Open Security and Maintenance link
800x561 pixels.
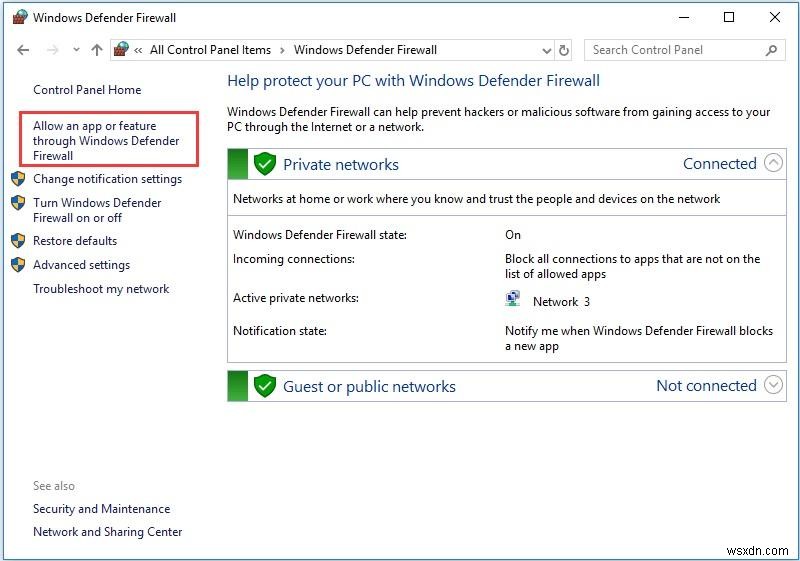[102, 508]
